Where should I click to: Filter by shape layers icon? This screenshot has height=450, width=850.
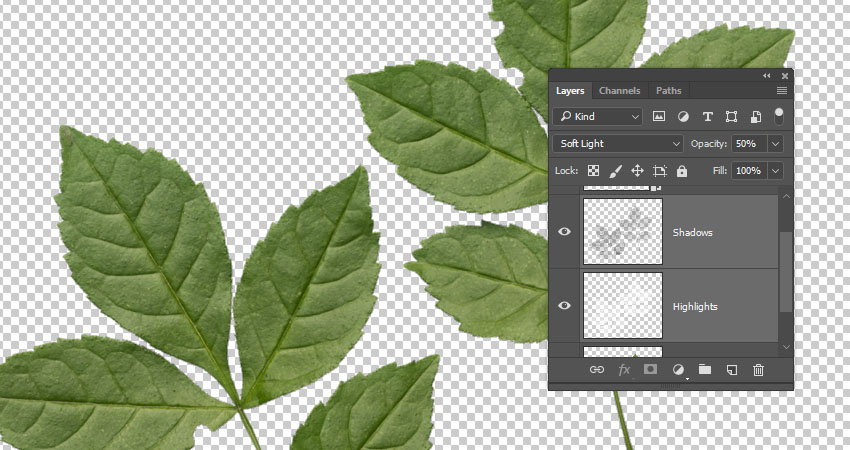point(731,116)
